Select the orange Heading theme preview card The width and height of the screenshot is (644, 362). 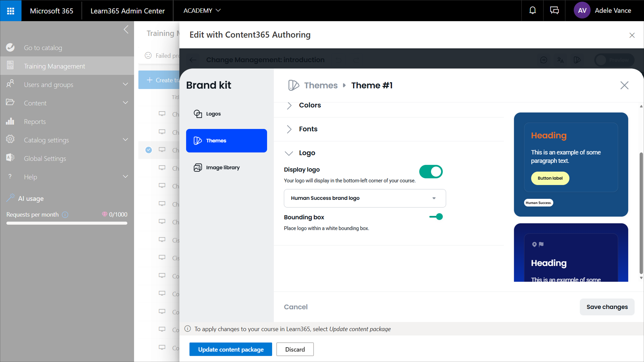[571, 164]
